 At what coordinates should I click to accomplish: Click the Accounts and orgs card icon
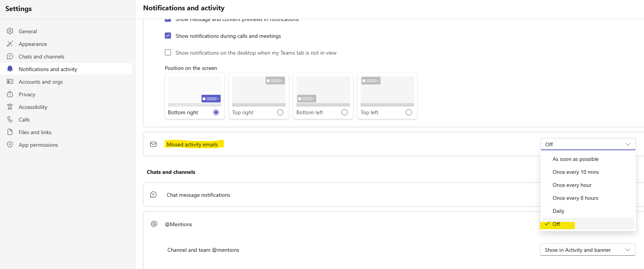tap(10, 82)
